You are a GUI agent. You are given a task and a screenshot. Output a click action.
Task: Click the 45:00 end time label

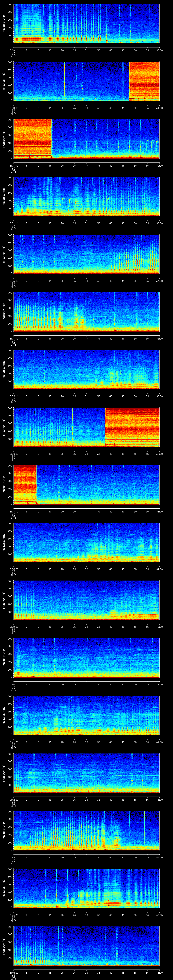159,915
